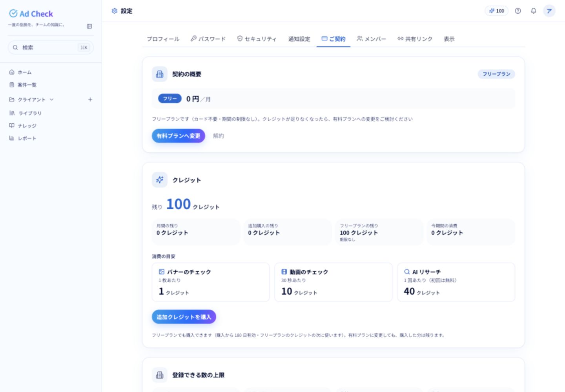Click the plus icon beside クライアント
Image resolution: width=565 pixels, height=392 pixels.
tap(90, 100)
